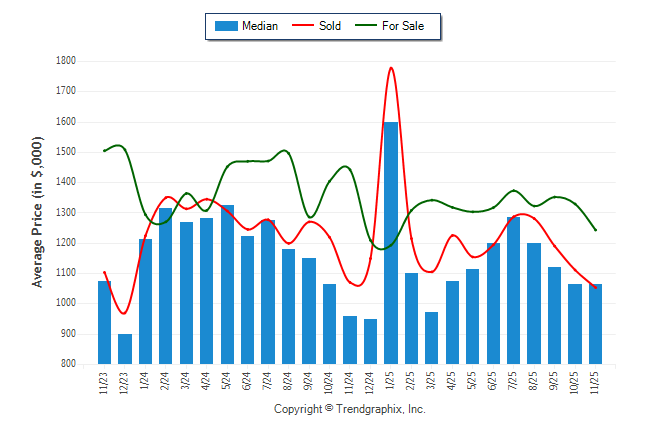Toggle the For Sale legend entry

coord(403,26)
